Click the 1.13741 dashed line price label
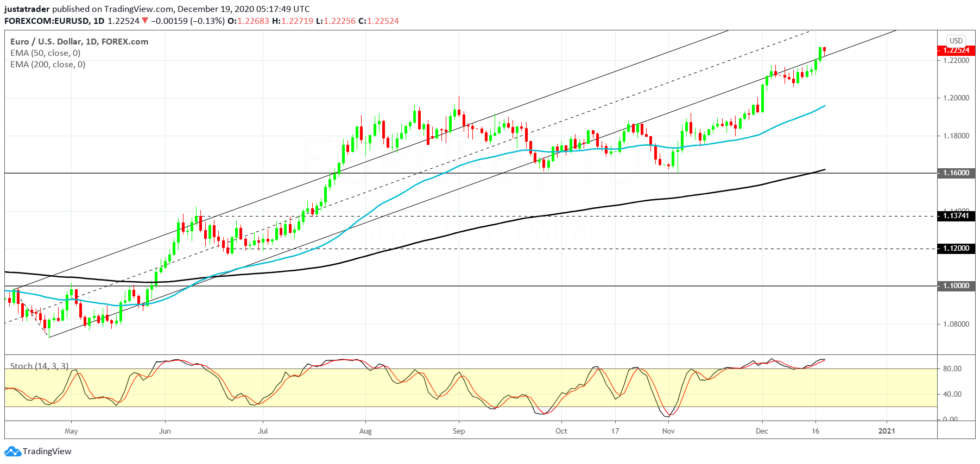The height and width of the screenshot is (464, 980). point(956,216)
